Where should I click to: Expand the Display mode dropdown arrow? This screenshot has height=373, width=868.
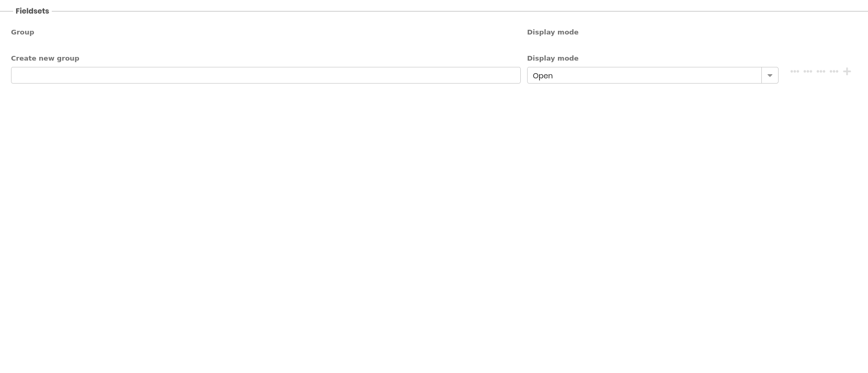(770, 76)
